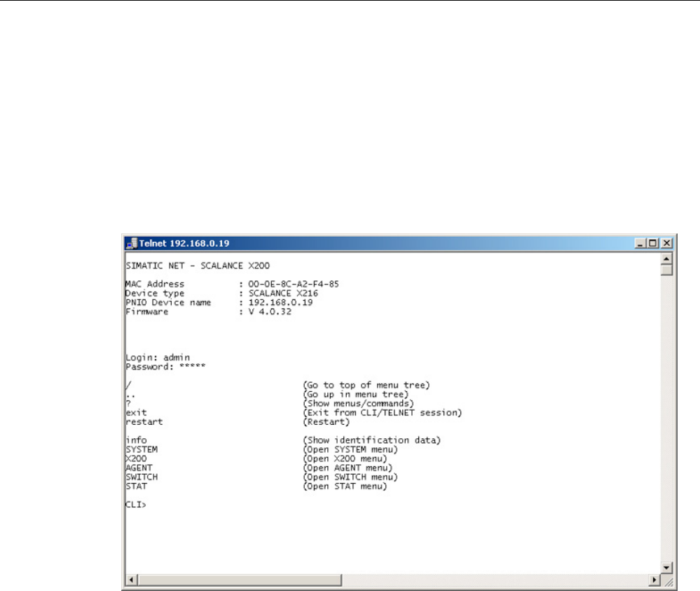Click the MAC value 00-0E-8C-A2-F4-85

click(x=294, y=284)
